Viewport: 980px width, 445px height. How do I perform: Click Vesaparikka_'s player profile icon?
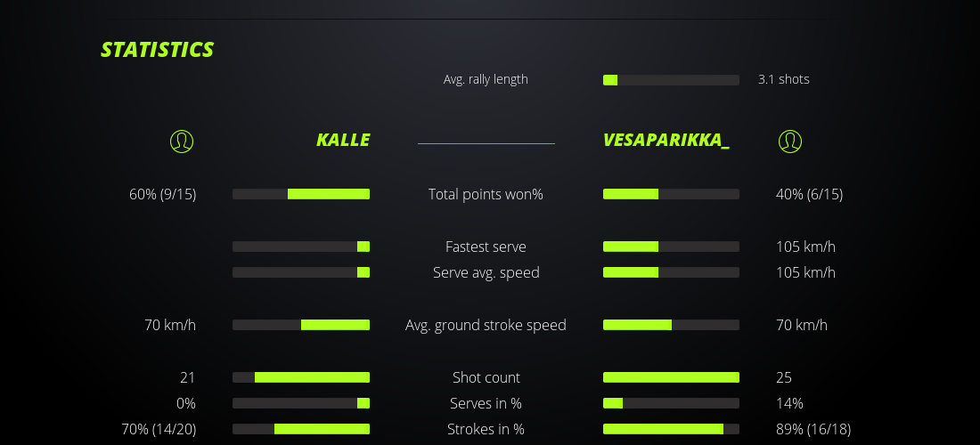[789, 141]
